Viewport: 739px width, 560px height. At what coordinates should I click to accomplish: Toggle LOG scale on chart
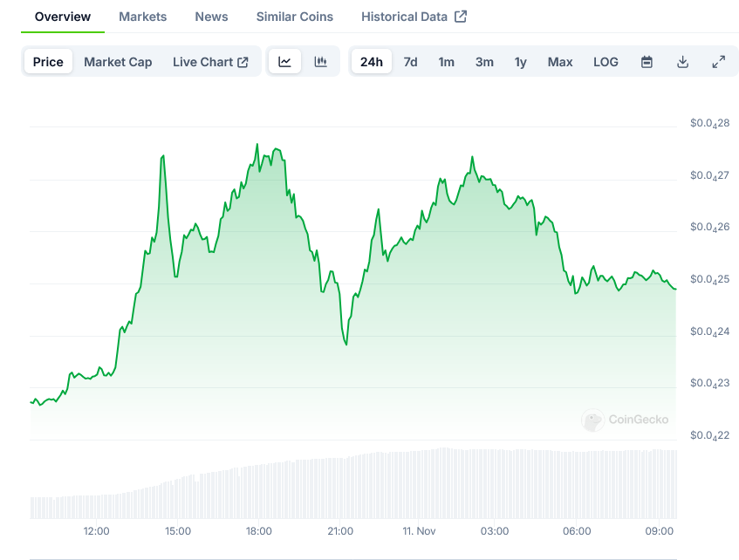pyautogui.click(x=606, y=62)
